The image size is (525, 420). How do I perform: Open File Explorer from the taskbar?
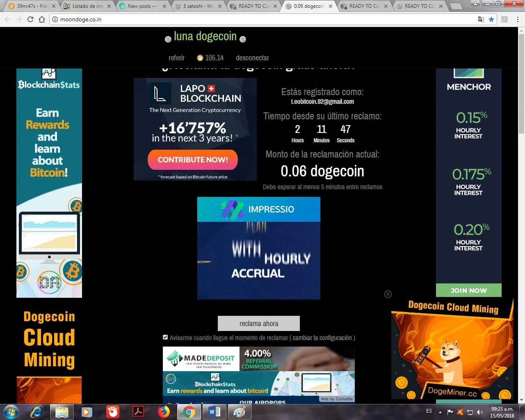pos(62,412)
